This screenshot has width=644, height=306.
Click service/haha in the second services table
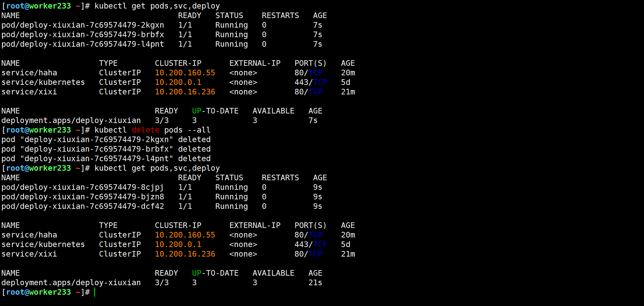coord(29,235)
